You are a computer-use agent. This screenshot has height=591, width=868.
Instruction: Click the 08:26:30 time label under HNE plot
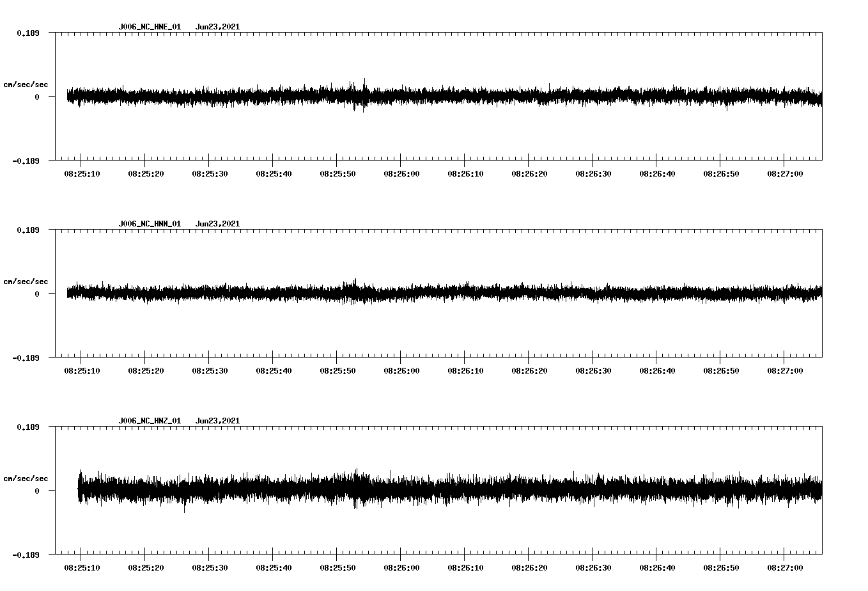point(593,174)
